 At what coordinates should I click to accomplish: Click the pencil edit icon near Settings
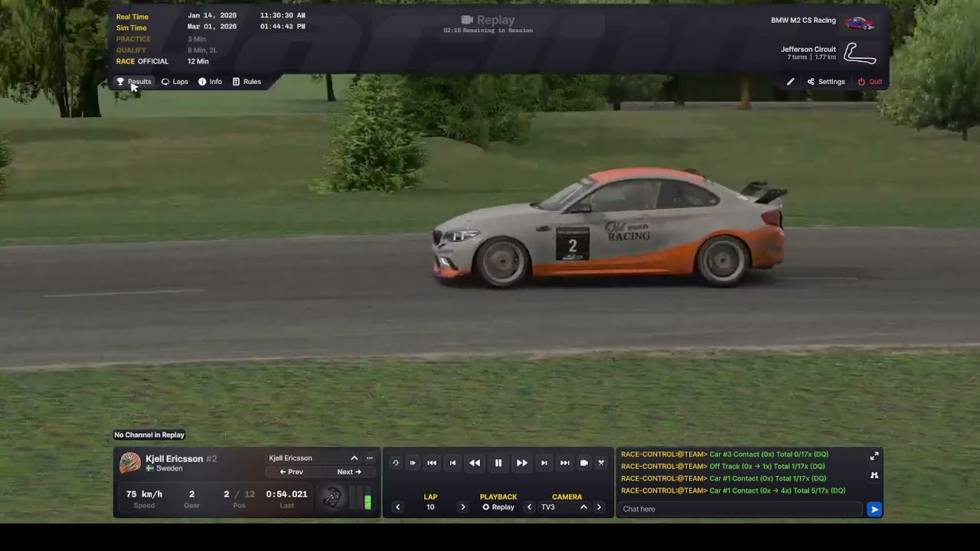coord(790,82)
